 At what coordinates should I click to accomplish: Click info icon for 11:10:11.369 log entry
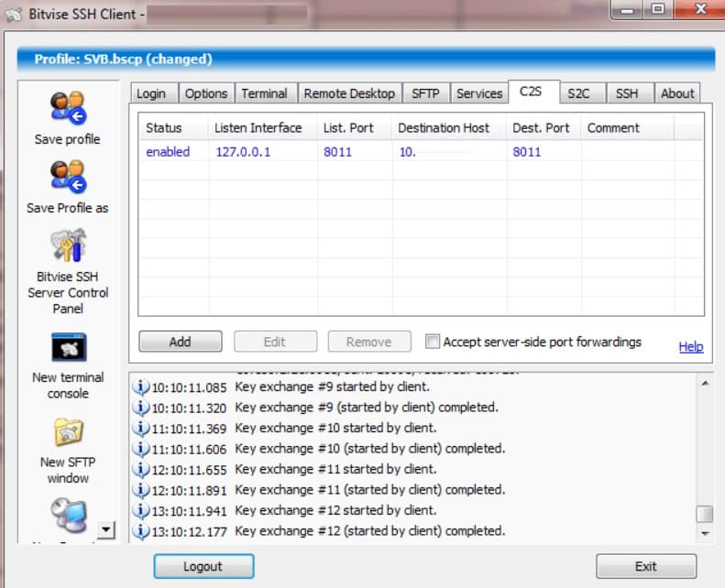(140, 429)
